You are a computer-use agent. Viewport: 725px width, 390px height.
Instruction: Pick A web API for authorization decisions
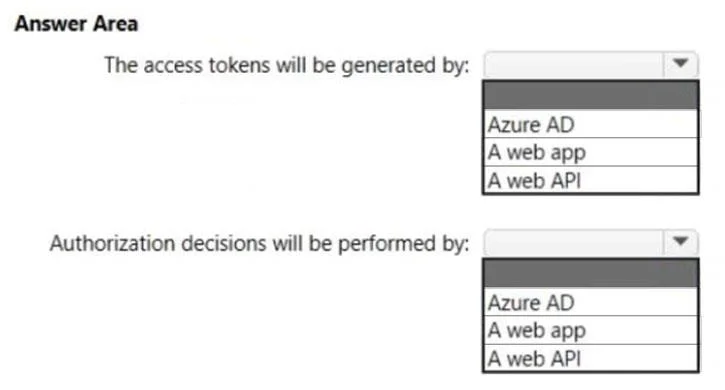pyautogui.click(x=590, y=358)
